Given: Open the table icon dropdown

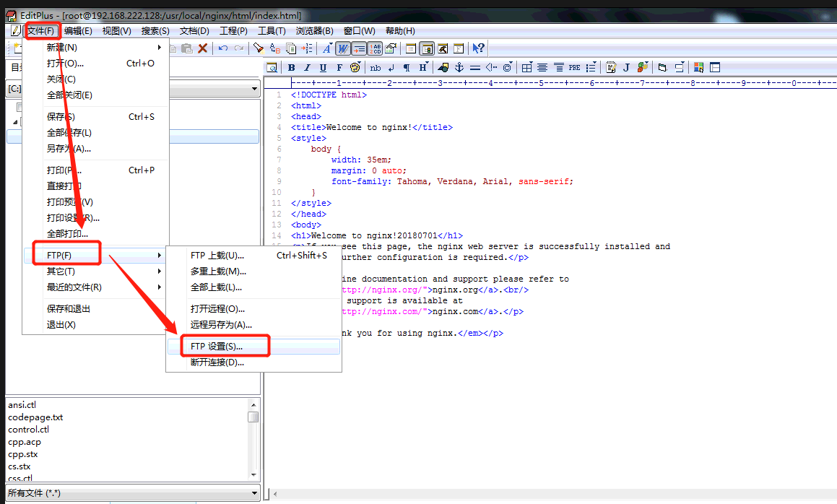Looking at the screenshot, I should (x=527, y=67).
